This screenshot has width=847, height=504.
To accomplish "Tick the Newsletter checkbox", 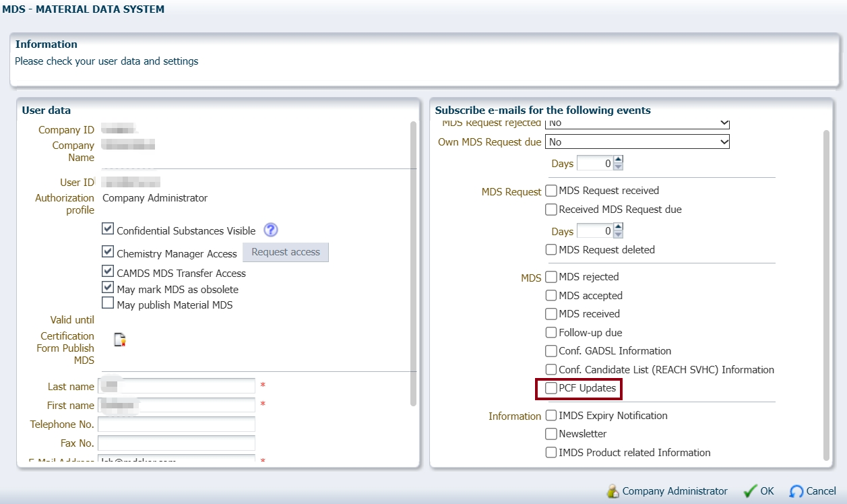I will coord(551,434).
